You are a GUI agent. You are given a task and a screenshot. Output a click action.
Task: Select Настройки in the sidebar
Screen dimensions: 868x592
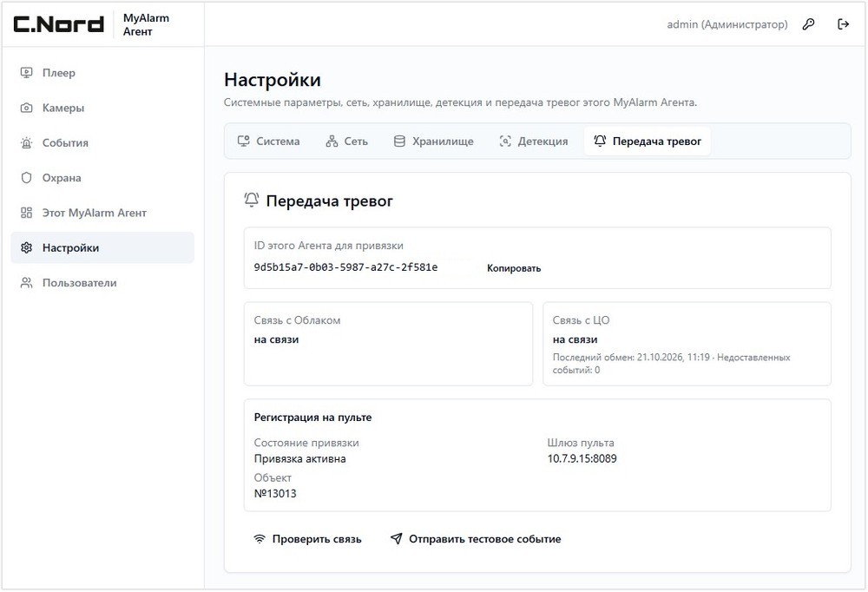[x=102, y=247]
